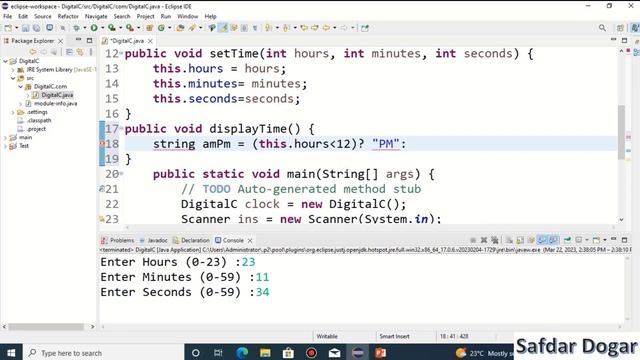Select DigitalC.java in Package Explorer

53,95
